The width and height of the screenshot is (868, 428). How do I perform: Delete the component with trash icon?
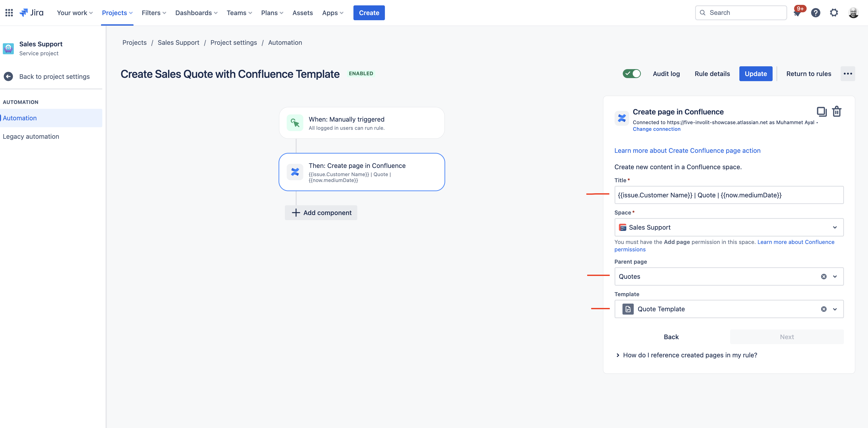pos(837,111)
